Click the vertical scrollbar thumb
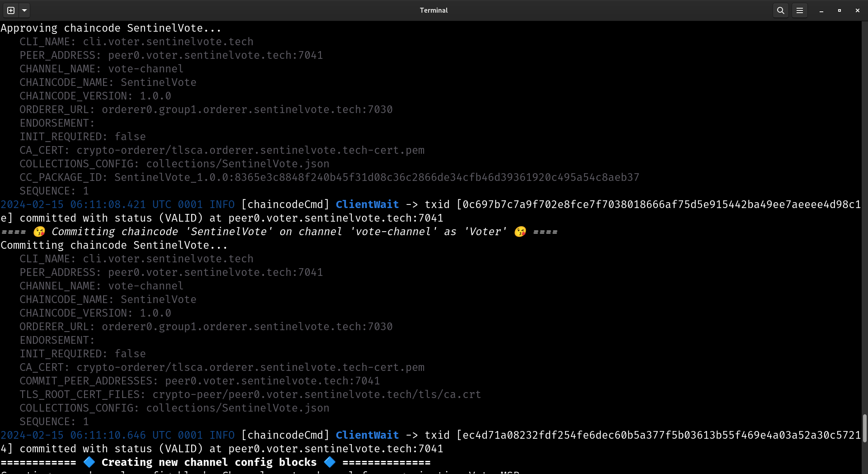868x474 pixels. pyautogui.click(x=864, y=428)
